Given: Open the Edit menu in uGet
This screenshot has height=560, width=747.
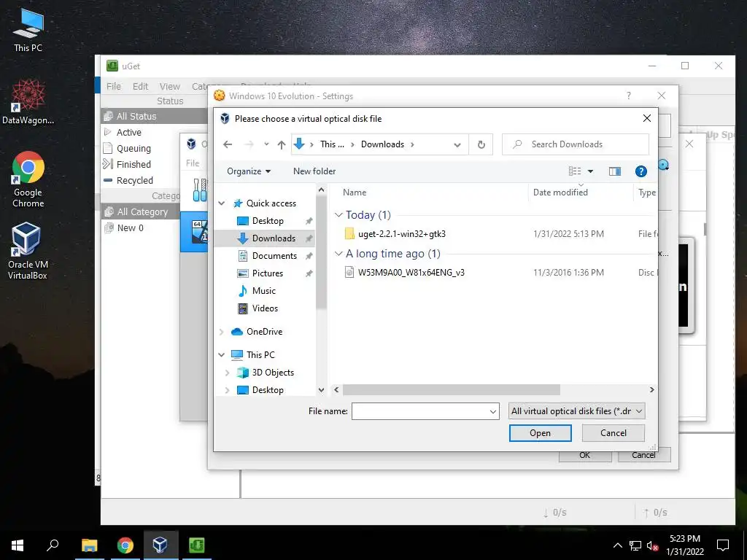Looking at the screenshot, I should click(x=140, y=86).
